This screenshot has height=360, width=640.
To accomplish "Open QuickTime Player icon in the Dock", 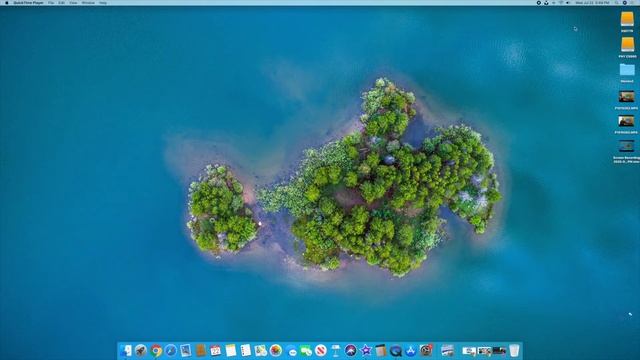I will tap(395, 351).
